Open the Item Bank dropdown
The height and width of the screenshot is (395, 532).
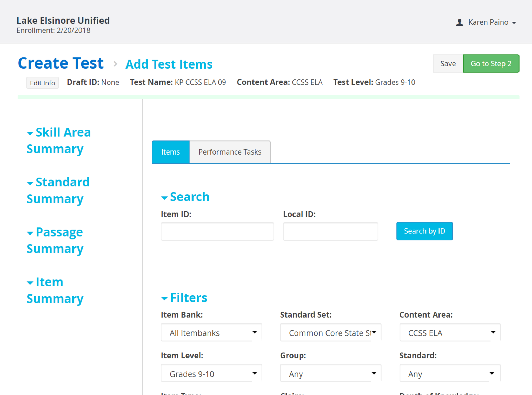(x=211, y=332)
